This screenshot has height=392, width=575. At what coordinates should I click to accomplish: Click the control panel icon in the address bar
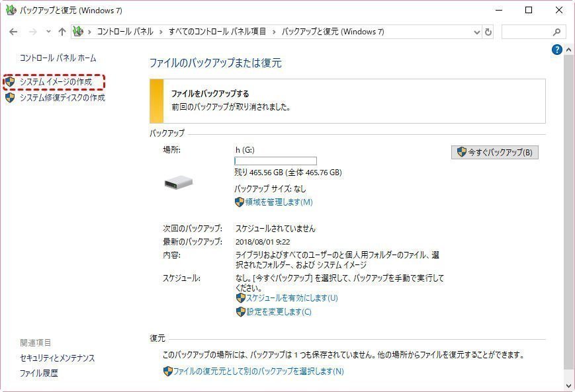coord(77,32)
